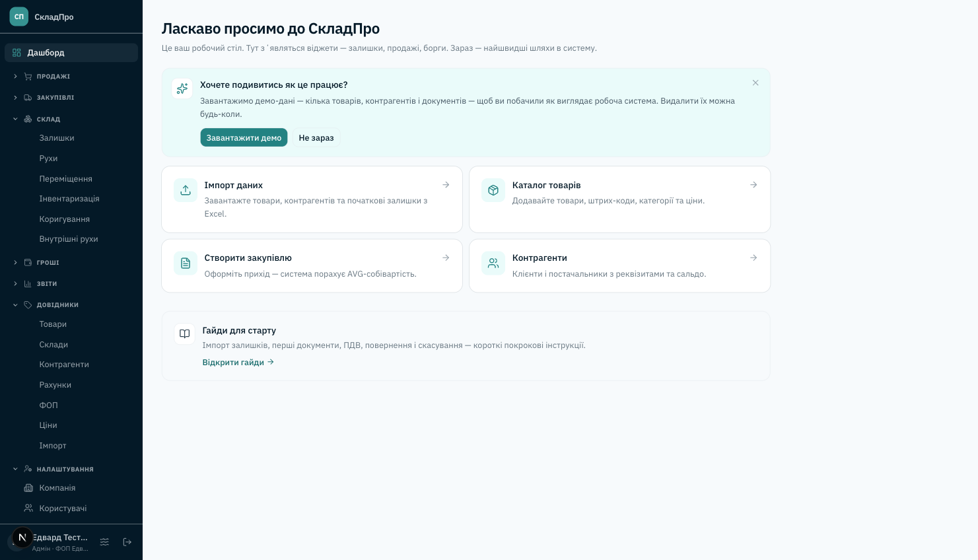The height and width of the screenshot is (560, 978).
Task: Click Завантажити демо button
Action: coord(244,137)
